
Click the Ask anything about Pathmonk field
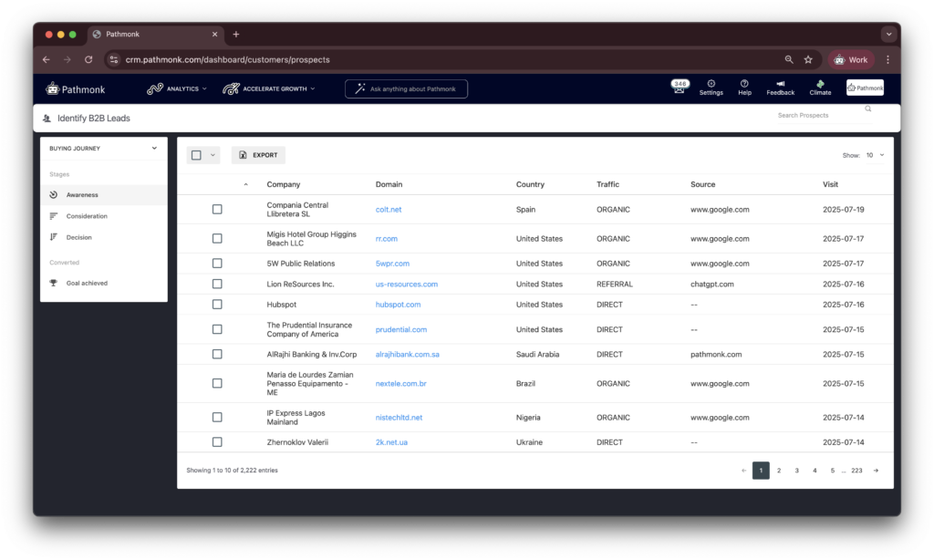pos(406,88)
